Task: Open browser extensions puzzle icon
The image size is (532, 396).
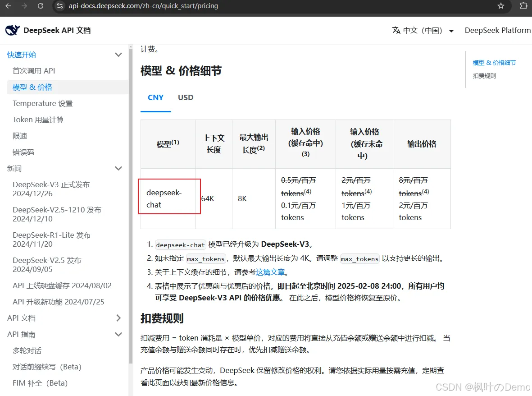Action: click(x=523, y=6)
